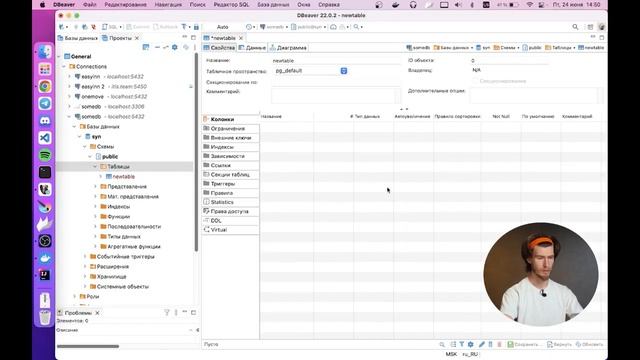Expand the onemove connection
This screenshot has width=640, height=360.
[x=70, y=97]
